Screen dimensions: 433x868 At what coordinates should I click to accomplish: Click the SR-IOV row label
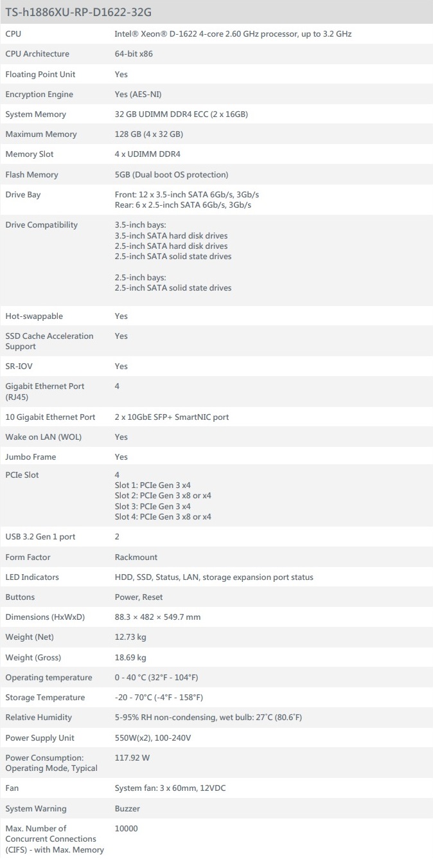(x=20, y=366)
